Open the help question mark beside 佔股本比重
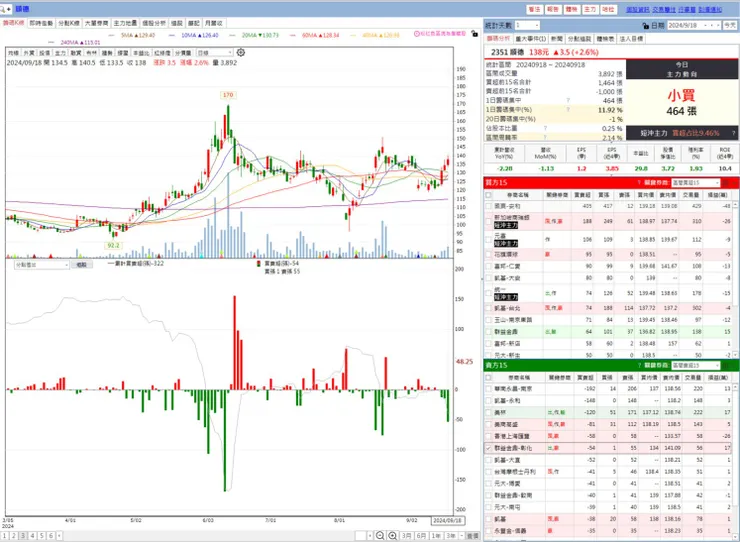Image resolution: width=740 pixels, height=542 pixels. click(545, 128)
